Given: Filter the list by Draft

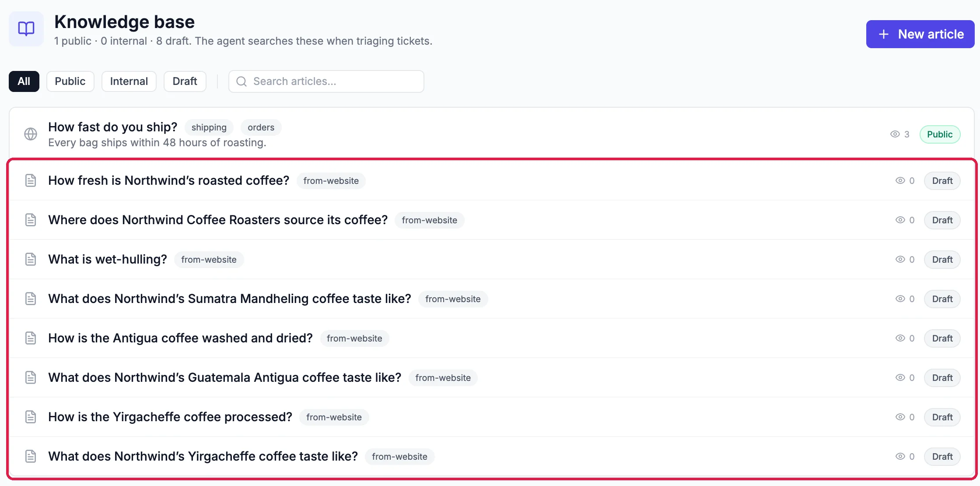Looking at the screenshot, I should tap(185, 81).
